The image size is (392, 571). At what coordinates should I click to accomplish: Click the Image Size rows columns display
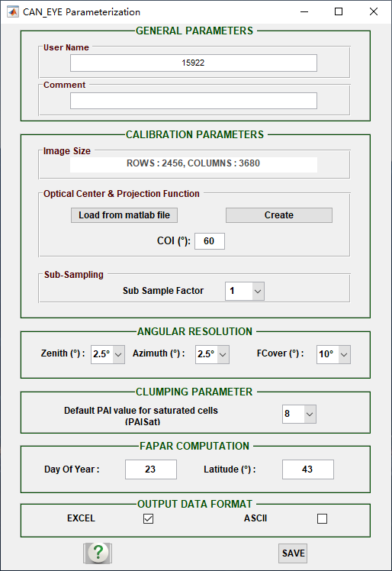coord(194,163)
